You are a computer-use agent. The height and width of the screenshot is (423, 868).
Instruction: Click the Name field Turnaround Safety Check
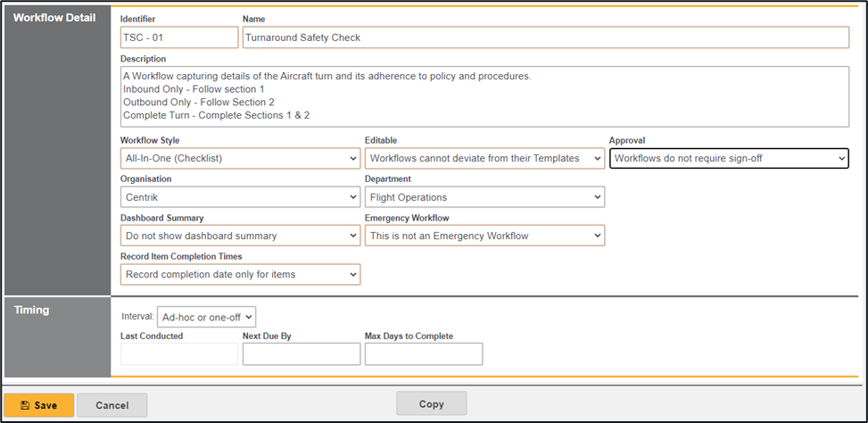(545, 37)
